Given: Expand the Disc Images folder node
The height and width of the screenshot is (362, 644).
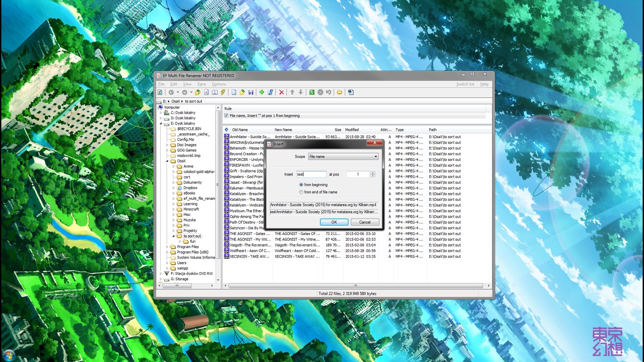Looking at the screenshot, I should point(167,145).
